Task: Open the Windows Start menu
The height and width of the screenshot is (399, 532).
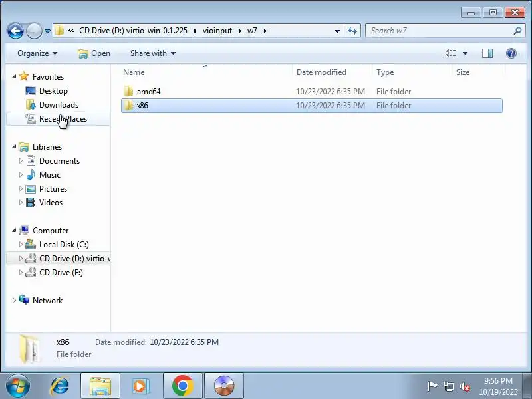Action: 18,386
